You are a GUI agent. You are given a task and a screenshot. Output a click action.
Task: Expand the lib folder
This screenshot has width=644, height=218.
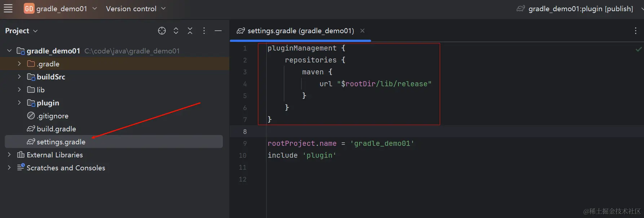19,90
